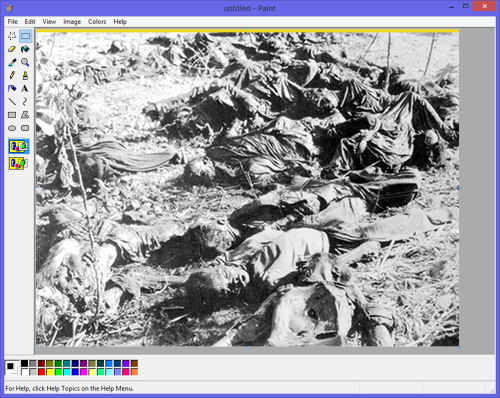Pick the white color swatch
This screenshot has width=500, height=398.
pos(25,372)
